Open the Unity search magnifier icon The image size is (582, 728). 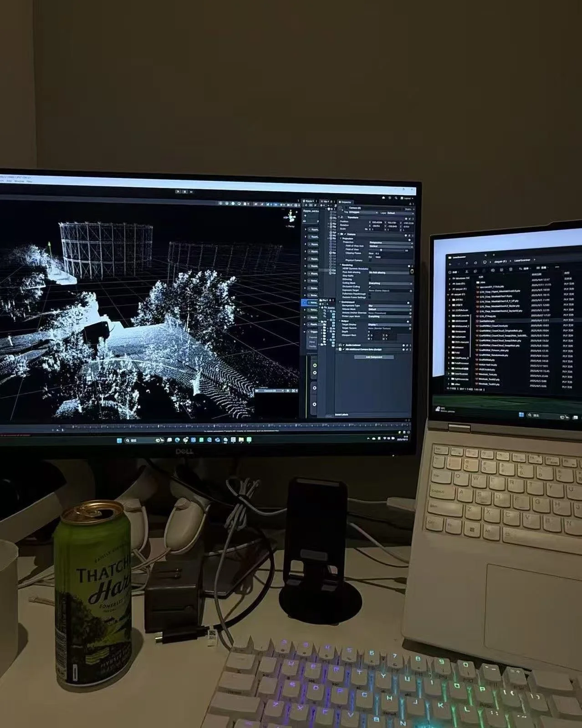(396, 198)
